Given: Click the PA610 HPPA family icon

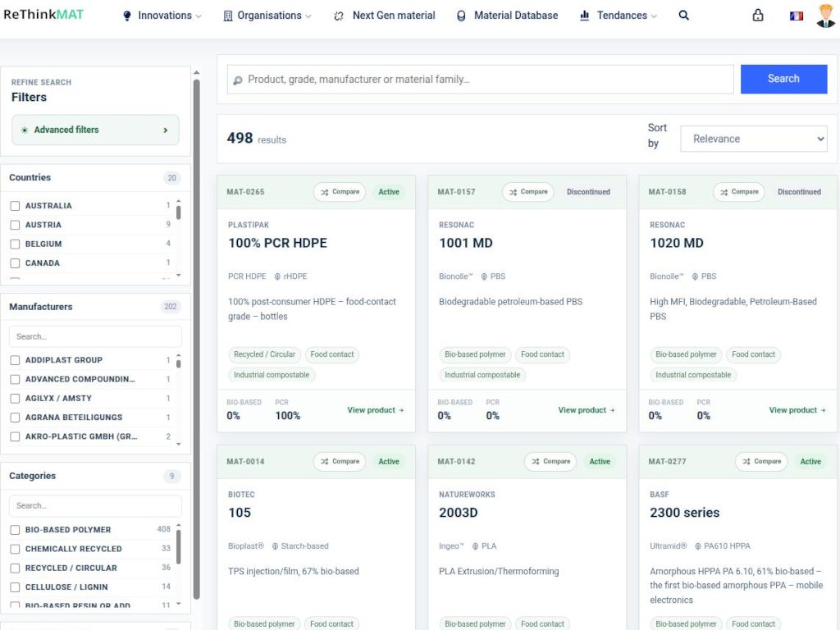Looking at the screenshot, I should coord(698,546).
